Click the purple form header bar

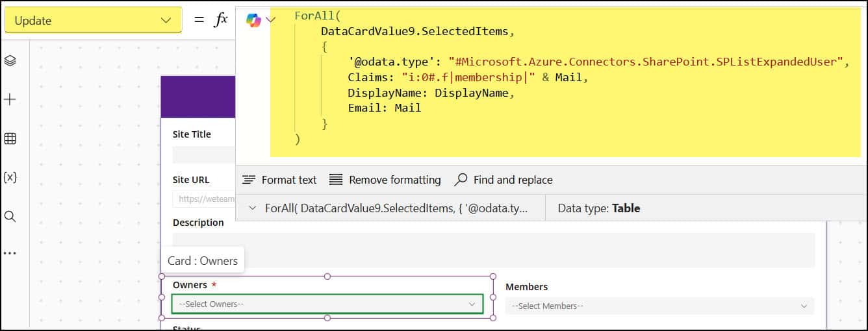(198, 97)
